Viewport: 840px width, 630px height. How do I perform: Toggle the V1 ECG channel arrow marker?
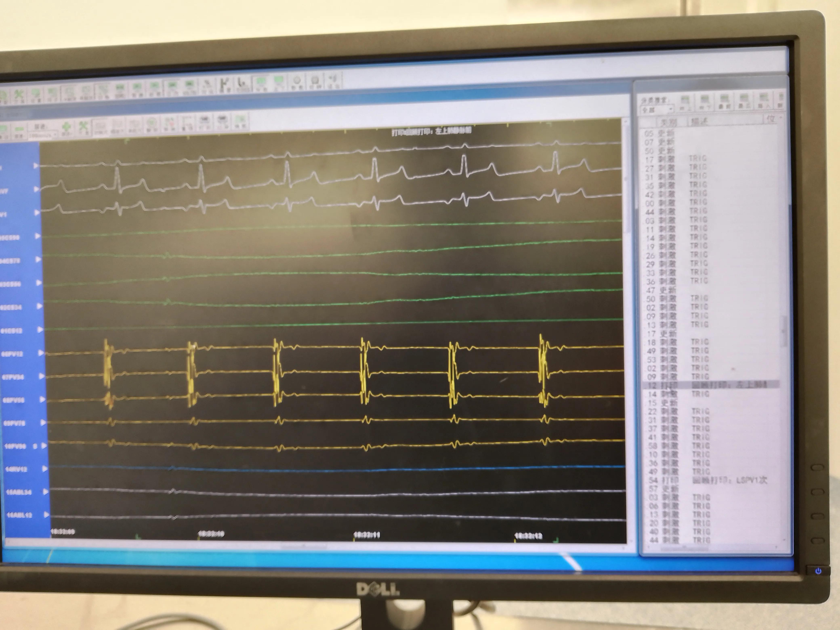[x=37, y=213]
